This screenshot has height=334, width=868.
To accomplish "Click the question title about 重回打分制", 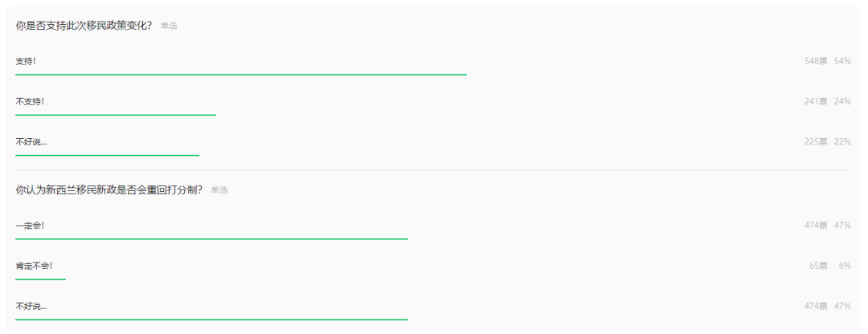I will tap(108, 190).
